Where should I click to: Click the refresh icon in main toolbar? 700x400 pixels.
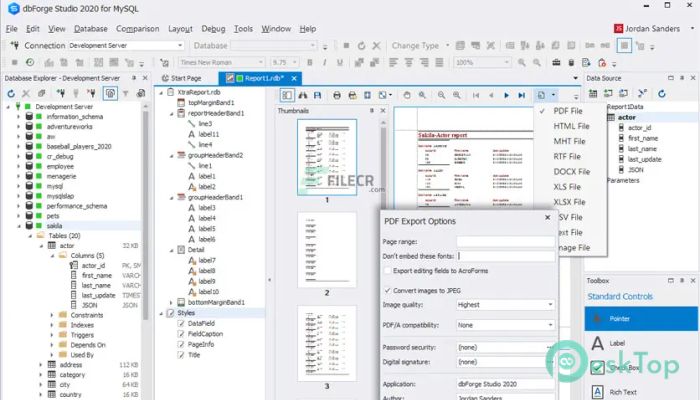point(361,46)
